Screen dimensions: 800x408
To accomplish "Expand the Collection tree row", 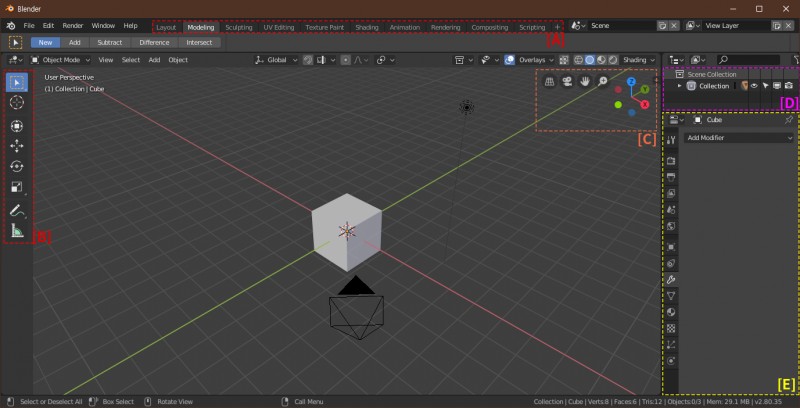I will pos(679,86).
